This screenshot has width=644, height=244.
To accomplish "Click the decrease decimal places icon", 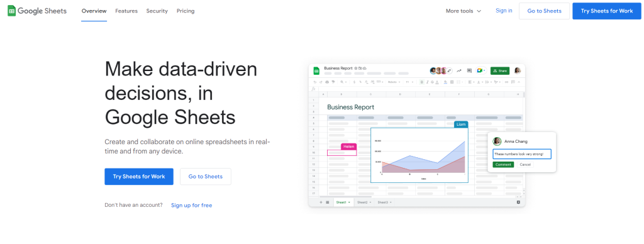I will click(x=367, y=82).
